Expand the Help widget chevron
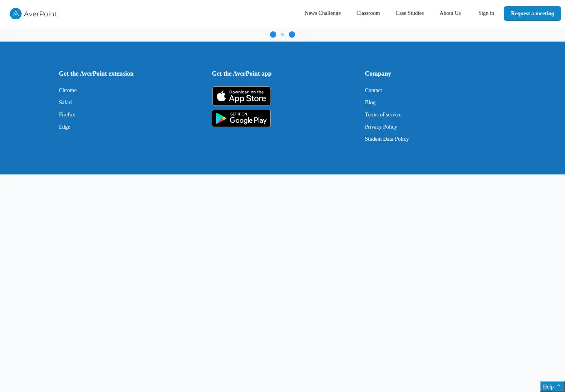The height and width of the screenshot is (392, 565). pyautogui.click(x=559, y=386)
